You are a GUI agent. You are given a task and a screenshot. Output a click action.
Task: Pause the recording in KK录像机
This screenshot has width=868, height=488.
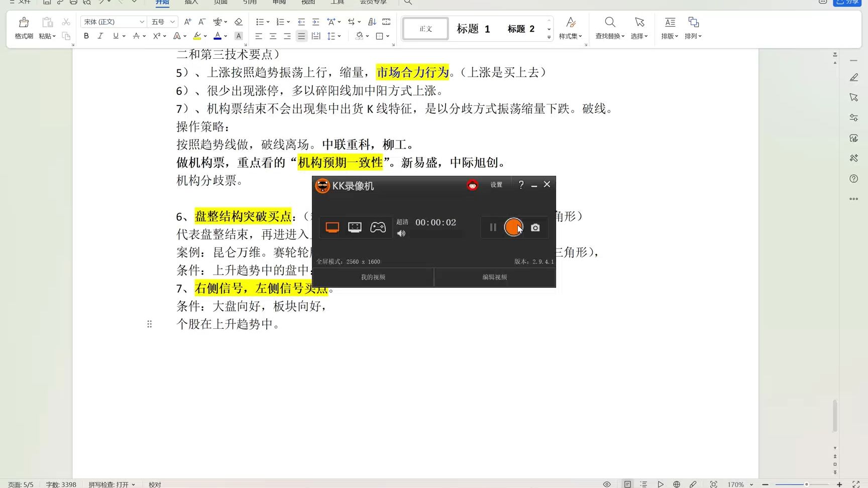492,227
